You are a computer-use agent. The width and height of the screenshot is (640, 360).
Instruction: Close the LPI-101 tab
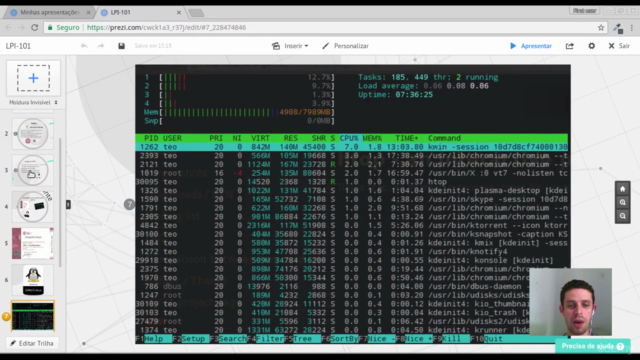coord(178,13)
